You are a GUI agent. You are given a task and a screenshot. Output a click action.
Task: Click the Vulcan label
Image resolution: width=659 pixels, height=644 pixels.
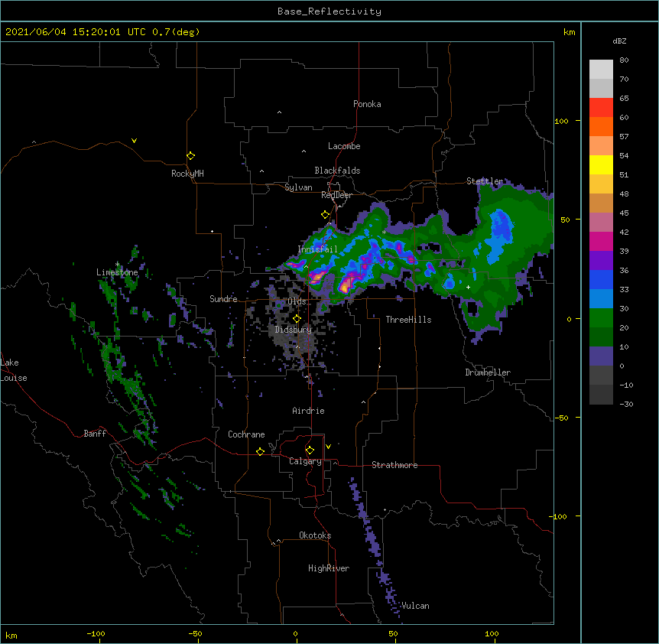click(415, 606)
